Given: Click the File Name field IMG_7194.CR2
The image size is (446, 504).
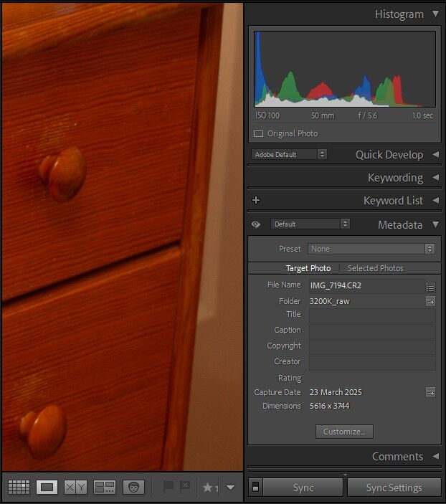Looking at the screenshot, I should click(x=366, y=285).
